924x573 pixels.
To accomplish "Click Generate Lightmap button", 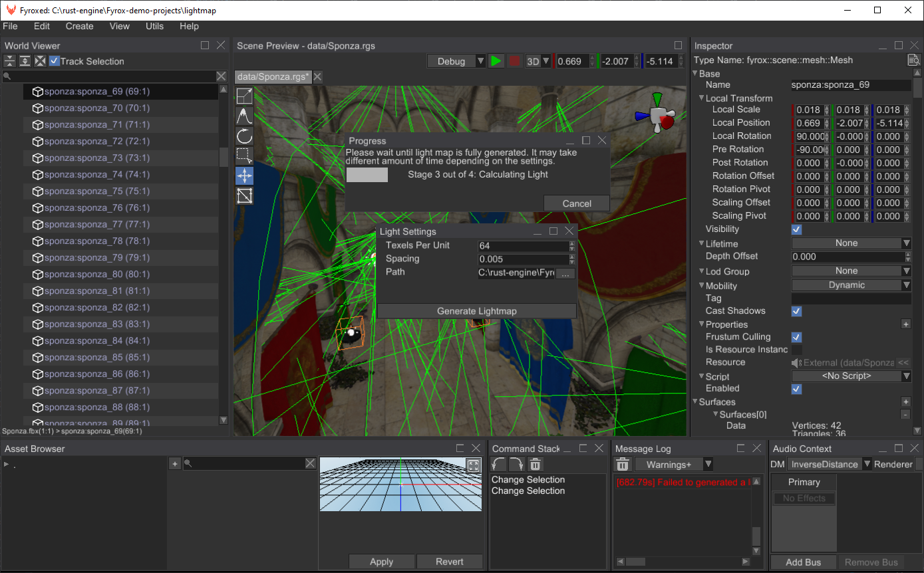I will coord(476,311).
